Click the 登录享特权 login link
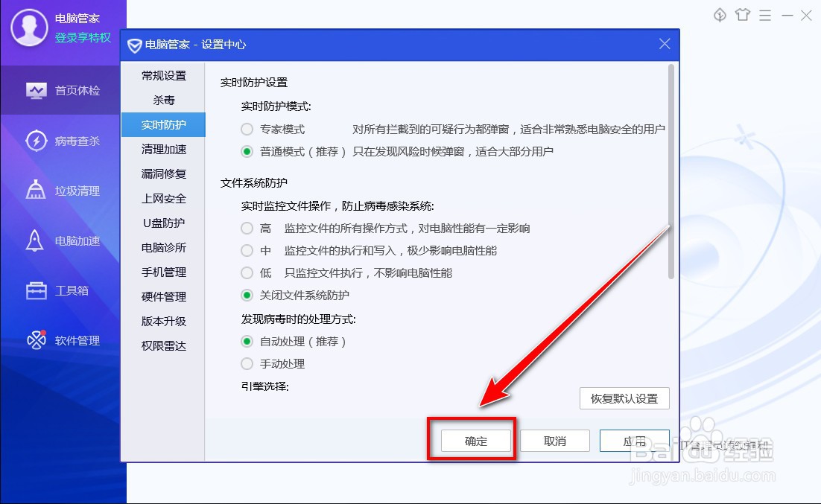This screenshot has height=504, width=821. (x=83, y=38)
